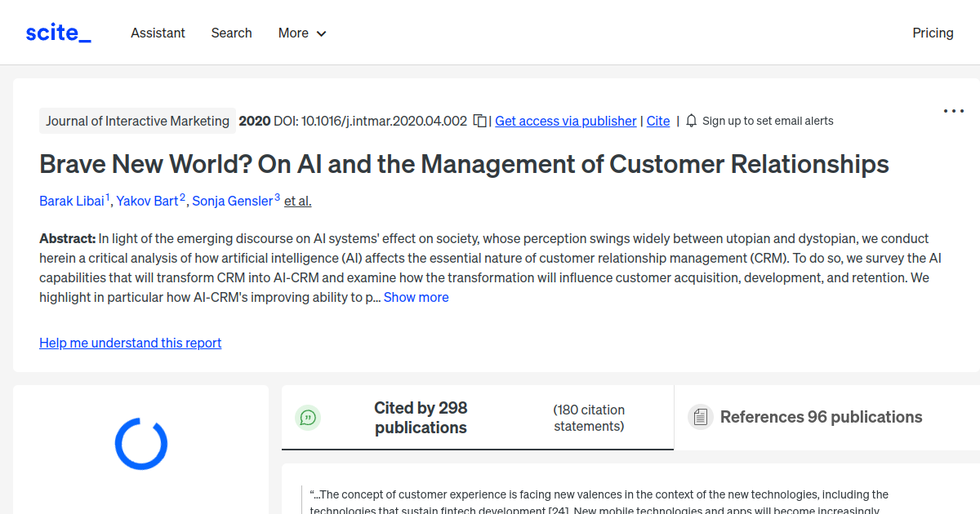Expand the author list via et al.
This screenshot has width=980, height=514.
click(296, 201)
